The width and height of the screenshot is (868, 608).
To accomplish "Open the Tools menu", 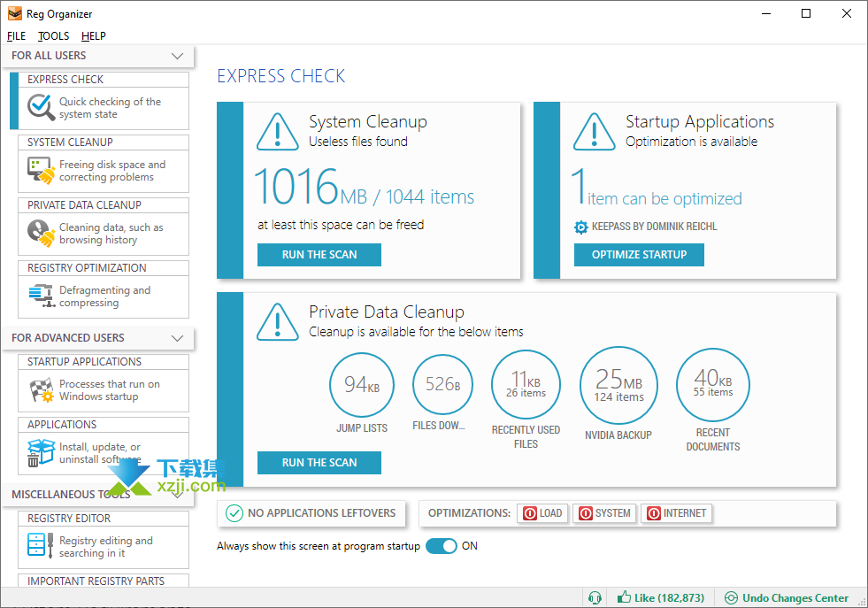I will [x=54, y=36].
